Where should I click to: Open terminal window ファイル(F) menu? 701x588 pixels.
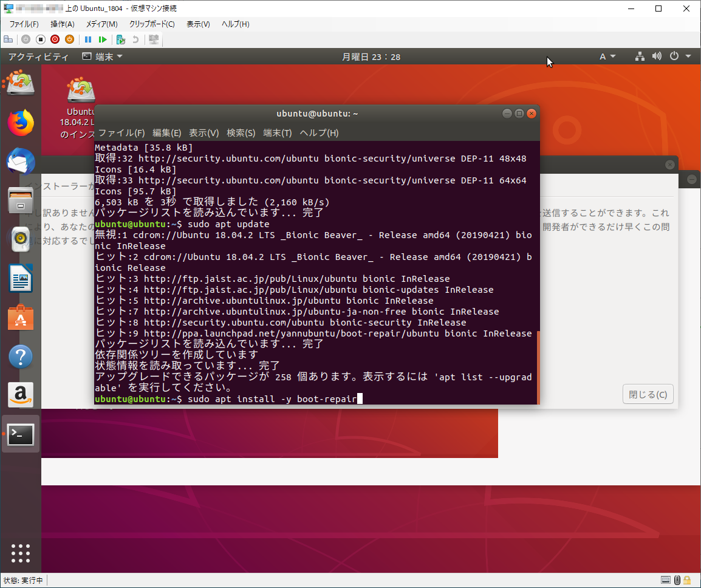121,133
